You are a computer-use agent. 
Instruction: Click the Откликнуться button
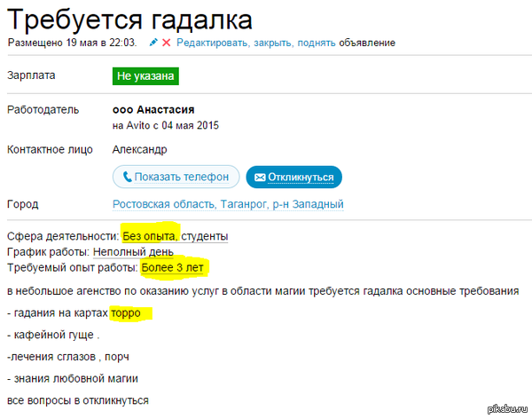(293, 177)
